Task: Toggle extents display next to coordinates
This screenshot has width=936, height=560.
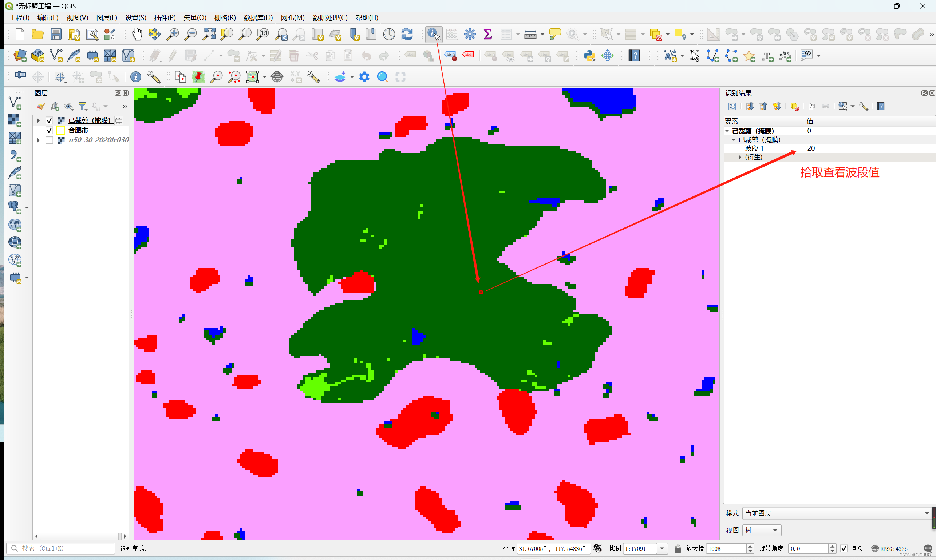Action: point(597,548)
